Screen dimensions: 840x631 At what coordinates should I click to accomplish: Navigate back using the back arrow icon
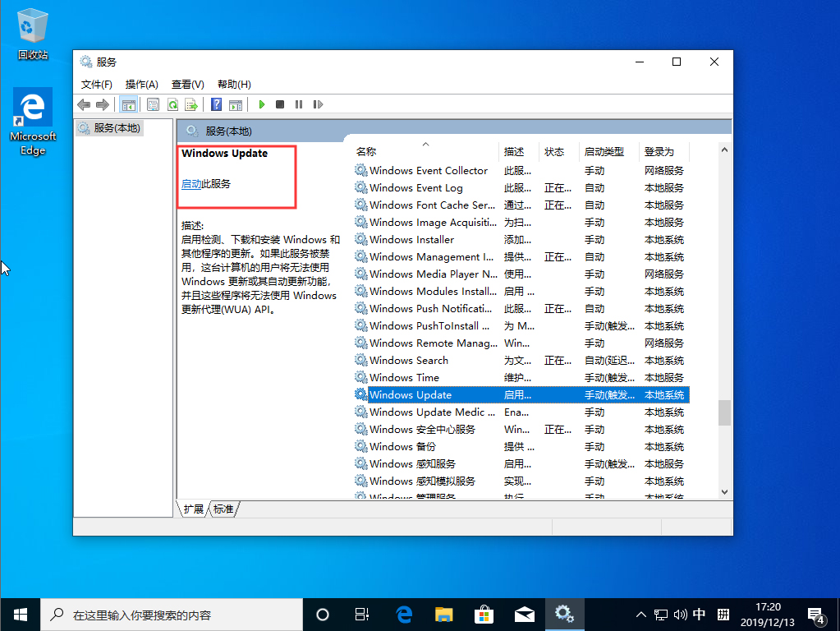click(x=84, y=104)
